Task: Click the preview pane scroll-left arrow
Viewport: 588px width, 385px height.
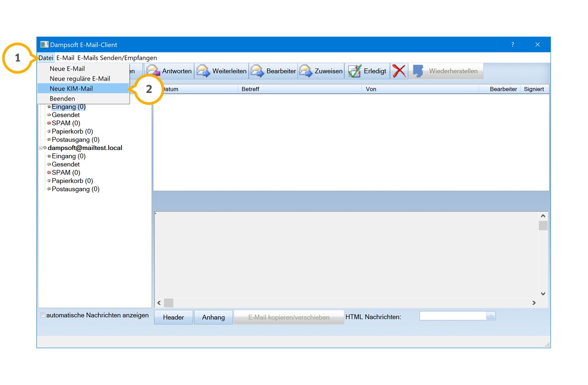Action: 159,303
